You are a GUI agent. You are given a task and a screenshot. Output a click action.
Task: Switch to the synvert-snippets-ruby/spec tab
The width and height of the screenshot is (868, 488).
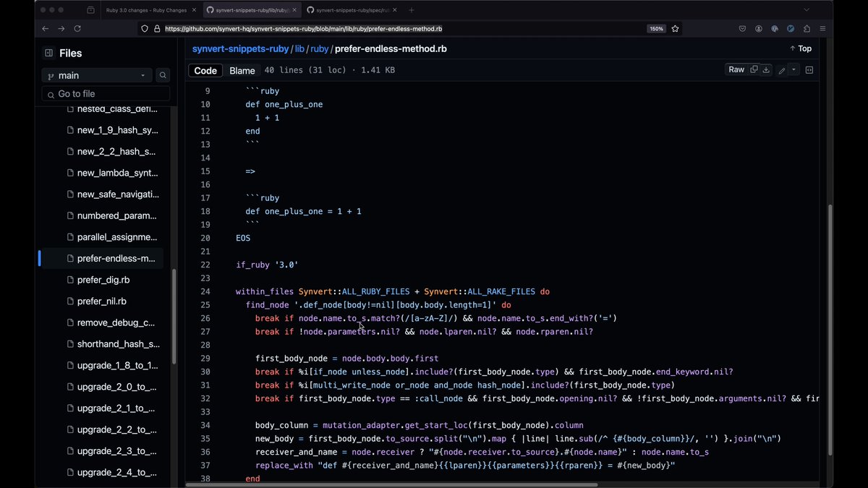pos(351,10)
